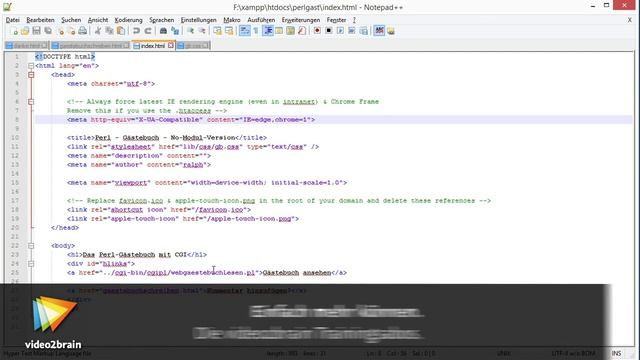Close the danke.html tab
Image resolution: width=640 pixels, height=360 pixels.
(45, 45)
